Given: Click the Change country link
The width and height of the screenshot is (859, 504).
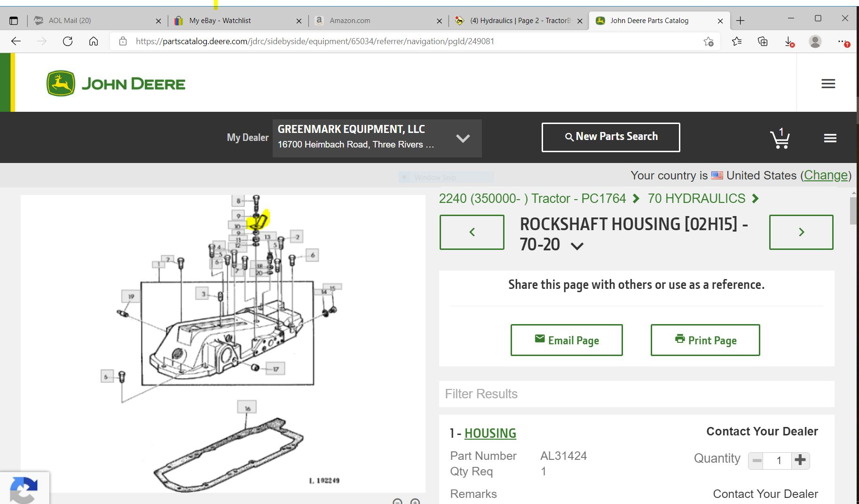Looking at the screenshot, I should click(826, 175).
